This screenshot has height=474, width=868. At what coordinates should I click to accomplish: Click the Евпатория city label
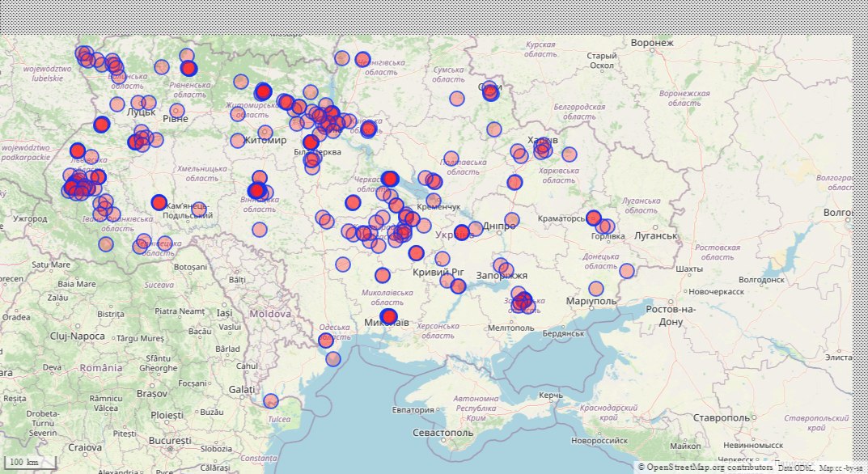(x=413, y=410)
